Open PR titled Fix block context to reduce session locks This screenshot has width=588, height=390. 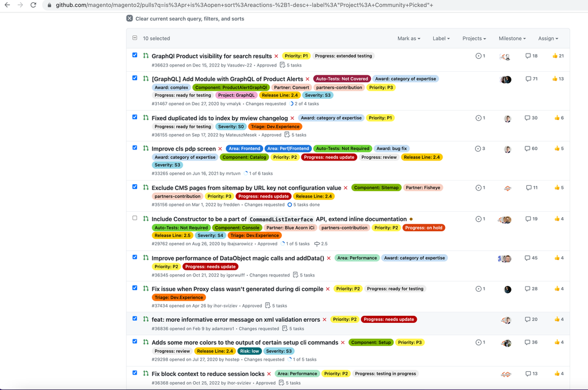(208, 374)
